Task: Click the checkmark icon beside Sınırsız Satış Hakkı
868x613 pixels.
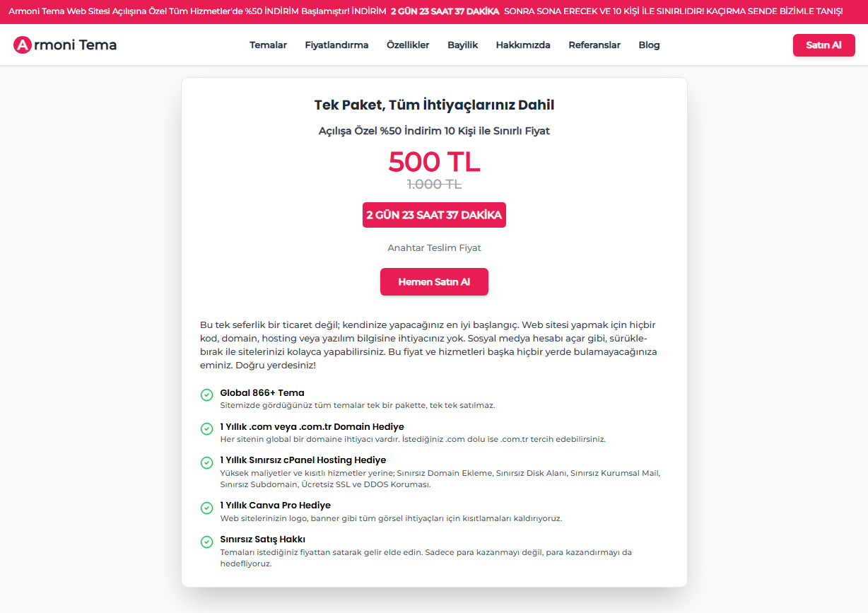Action: point(207,542)
